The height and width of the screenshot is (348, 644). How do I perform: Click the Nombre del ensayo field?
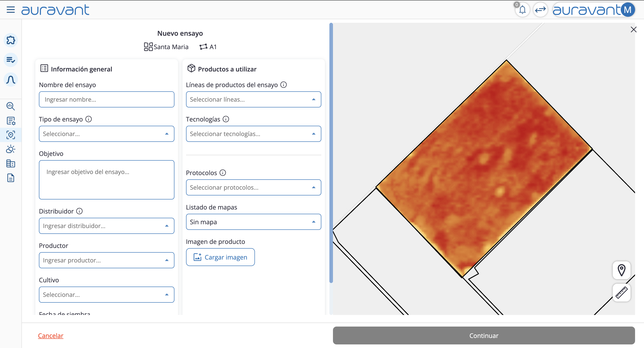click(106, 99)
